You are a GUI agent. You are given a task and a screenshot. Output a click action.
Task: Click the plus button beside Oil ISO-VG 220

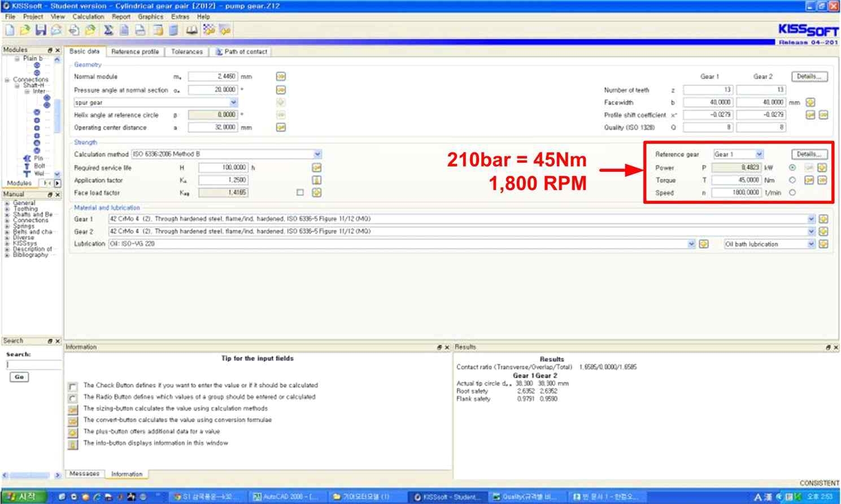704,244
